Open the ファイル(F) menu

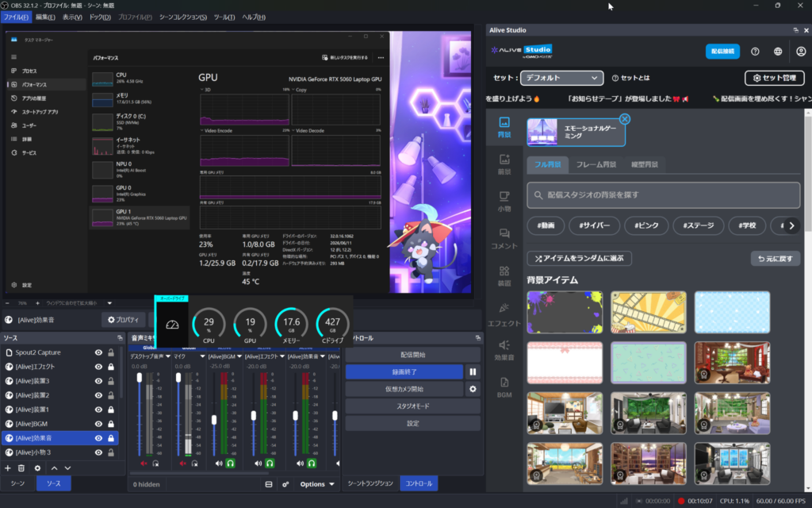(16, 17)
